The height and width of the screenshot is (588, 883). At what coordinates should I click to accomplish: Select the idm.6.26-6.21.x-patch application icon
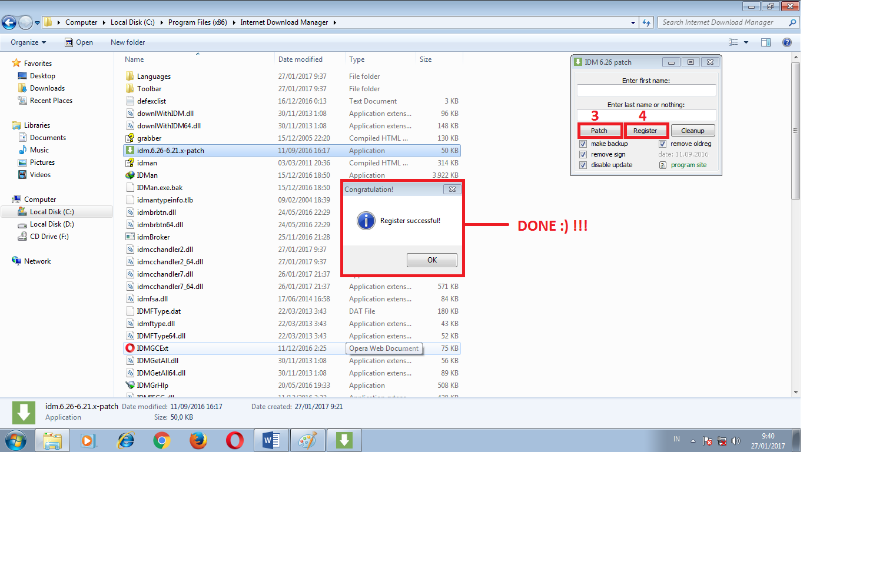pos(130,151)
